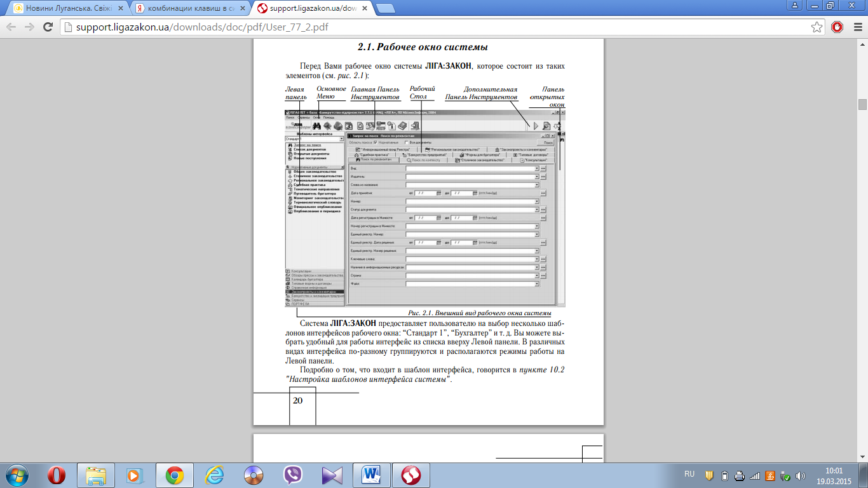This screenshot has height=488, width=868.
Task: Toggle the Нормативные checkbox in the figure
Action: pyautogui.click(x=376, y=142)
